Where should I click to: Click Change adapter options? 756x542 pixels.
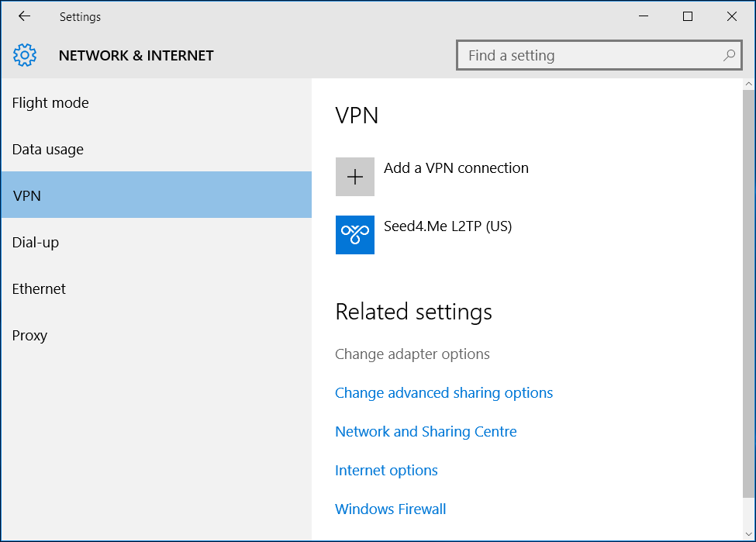[413, 354]
